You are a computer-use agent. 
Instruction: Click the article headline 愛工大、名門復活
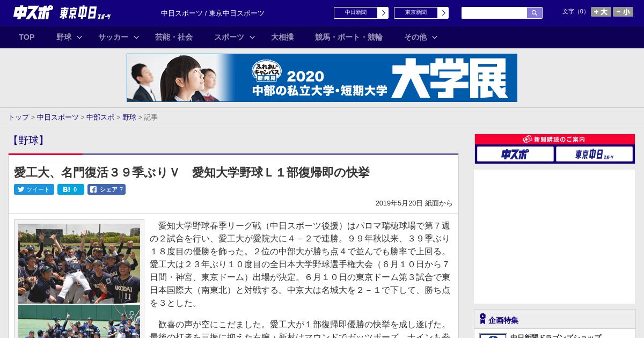tap(192, 172)
